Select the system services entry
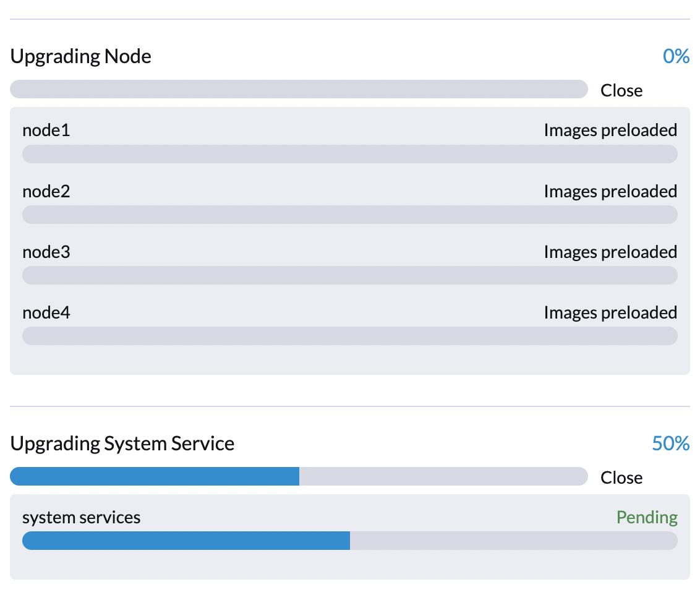This screenshot has height=600, width=700. coord(81,518)
